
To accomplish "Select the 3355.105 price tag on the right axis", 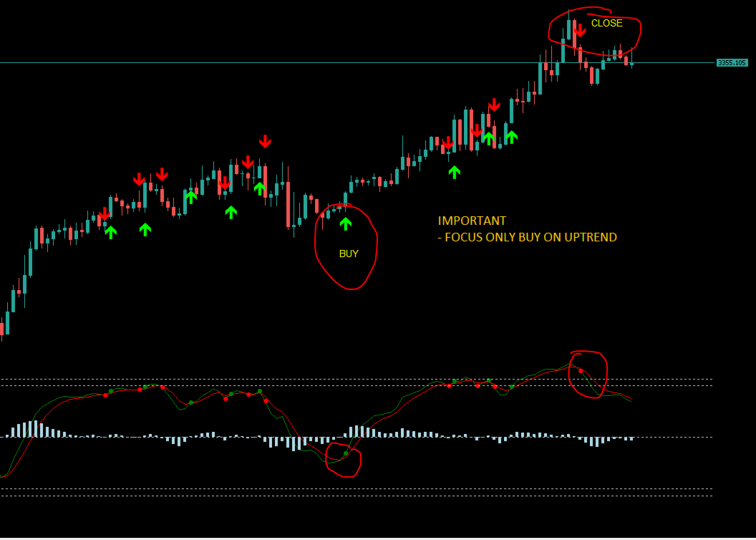I will point(732,62).
